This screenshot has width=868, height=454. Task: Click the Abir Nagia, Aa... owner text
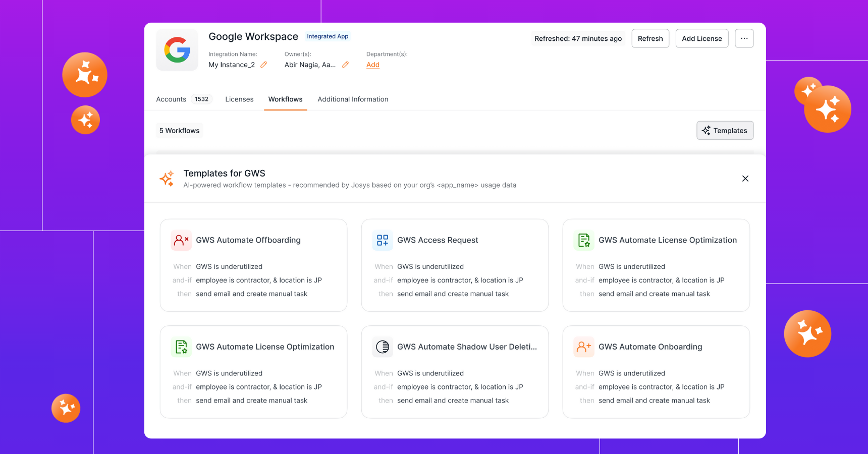(x=310, y=65)
